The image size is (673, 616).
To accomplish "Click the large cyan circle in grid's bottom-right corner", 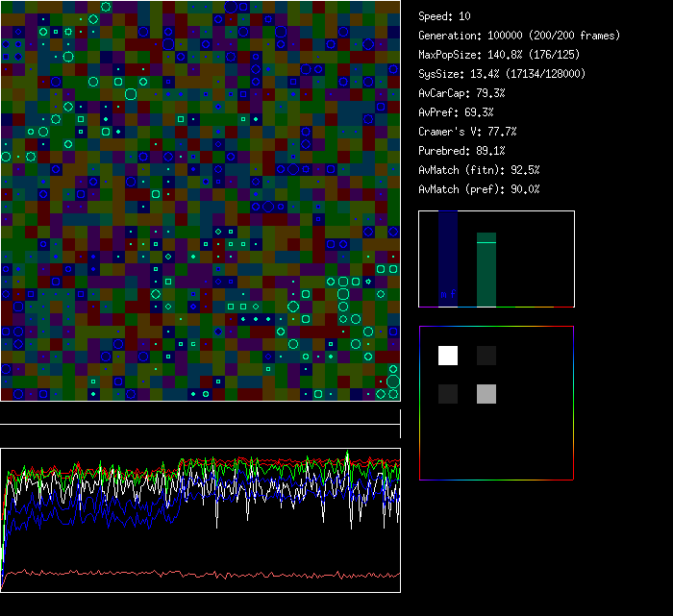I will tap(393, 382).
